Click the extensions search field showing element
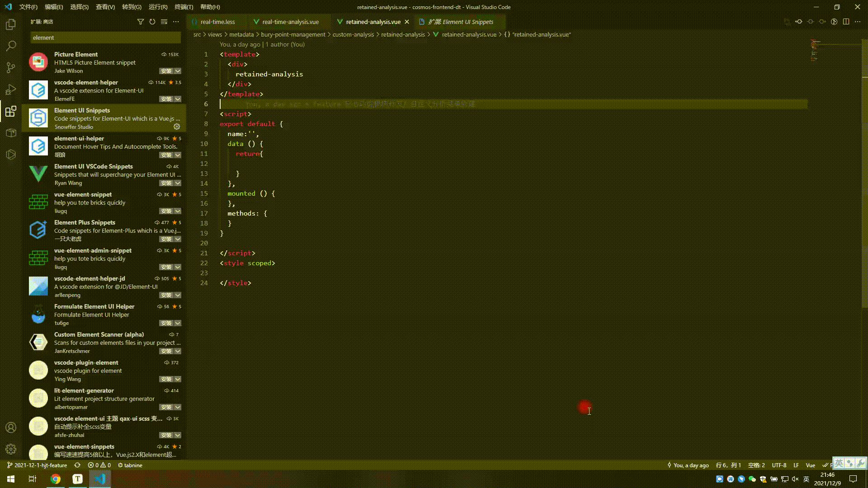Image resolution: width=868 pixels, height=488 pixels. [x=105, y=38]
